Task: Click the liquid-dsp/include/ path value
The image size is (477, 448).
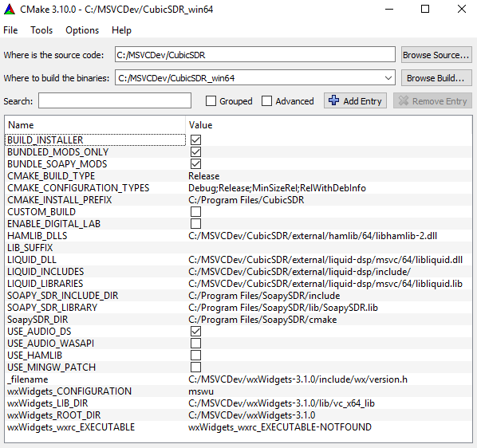Action: point(299,272)
